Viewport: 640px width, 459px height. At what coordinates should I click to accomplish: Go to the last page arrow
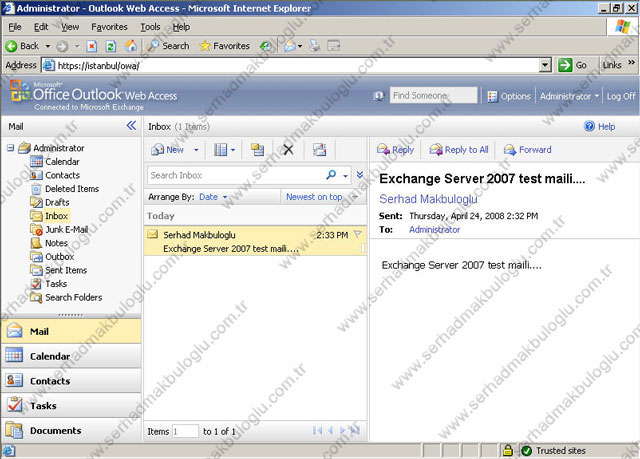(x=355, y=431)
